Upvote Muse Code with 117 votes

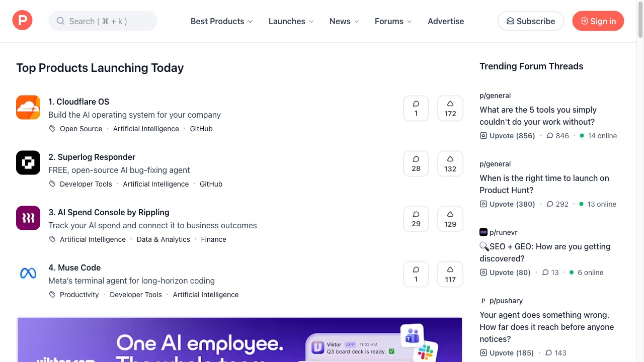point(450,274)
